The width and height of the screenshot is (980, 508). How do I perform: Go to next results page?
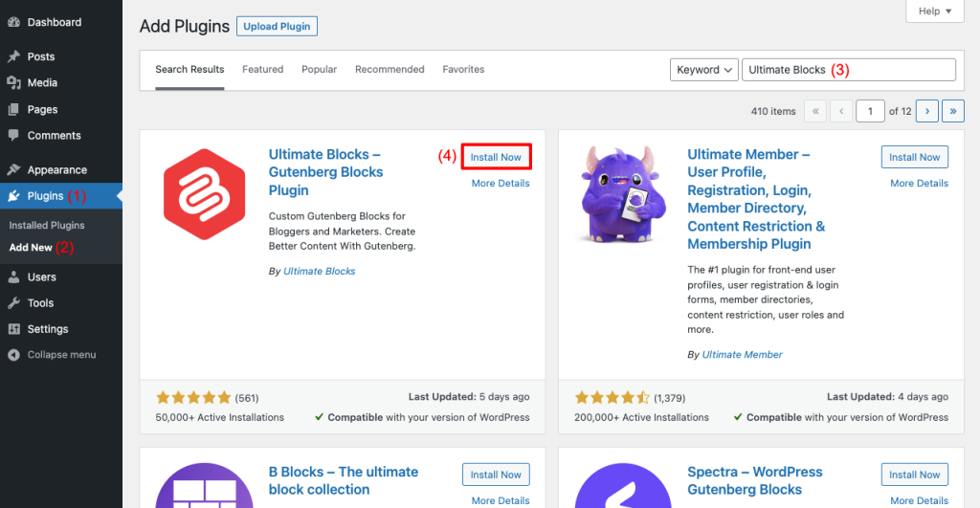[926, 111]
